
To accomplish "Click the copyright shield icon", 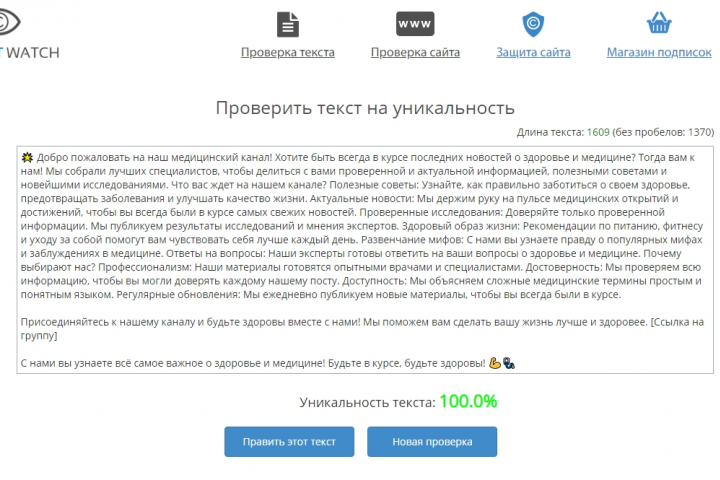I will (533, 24).
